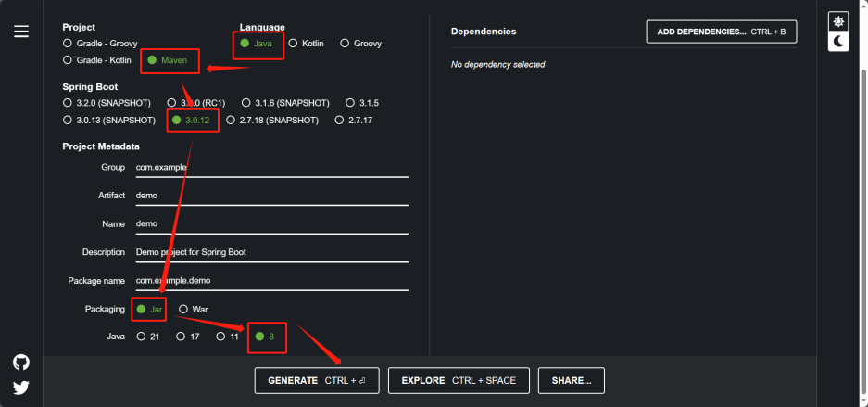Select Spring Boot 2.7.18 (SNAPSHOT)
The height and width of the screenshot is (407, 868).
pyautogui.click(x=272, y=120)
